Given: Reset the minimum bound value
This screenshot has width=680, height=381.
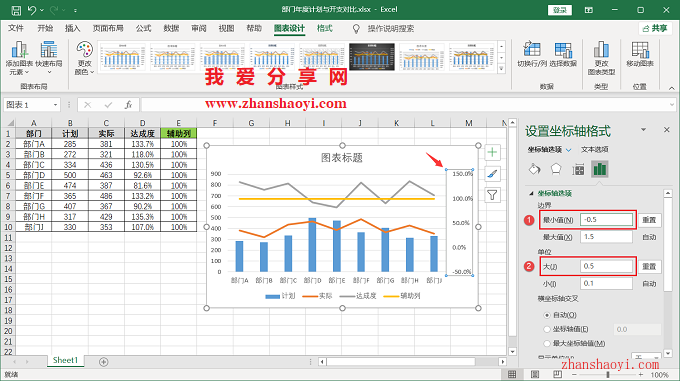Looking at the screenshot, I should (649, 220).
